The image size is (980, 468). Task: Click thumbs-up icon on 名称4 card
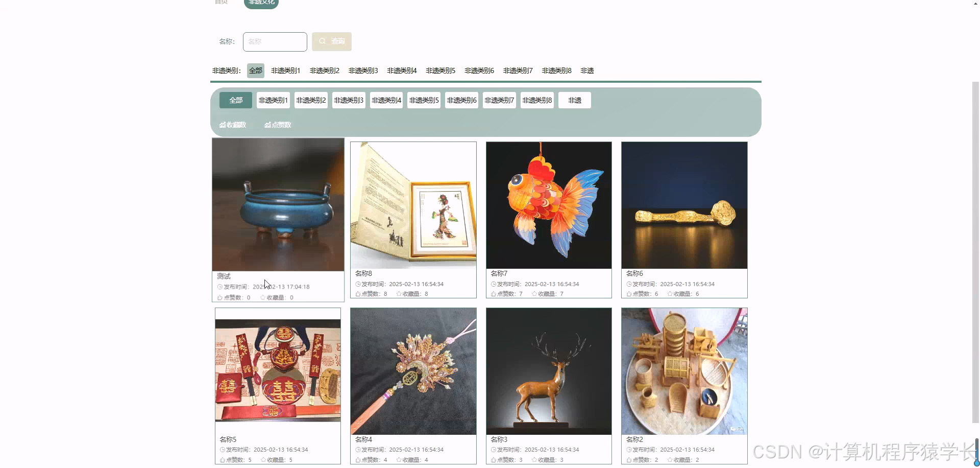point(358,460)
